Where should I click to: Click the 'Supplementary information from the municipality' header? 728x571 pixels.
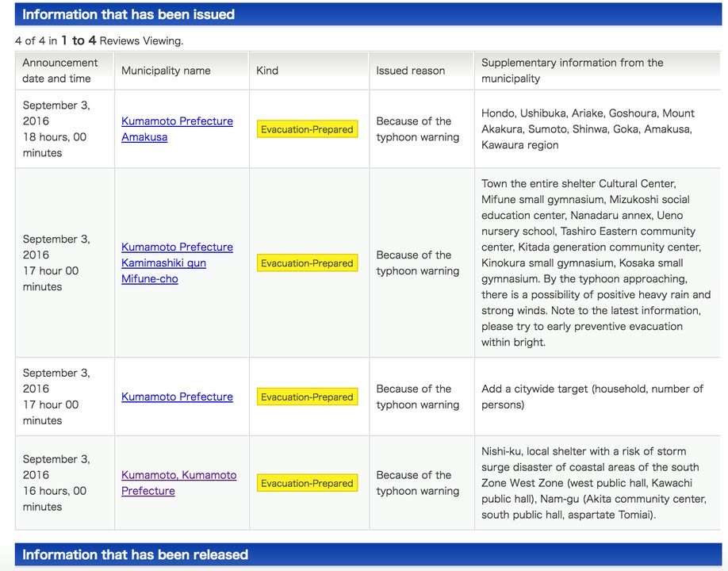tap(572, 71)
